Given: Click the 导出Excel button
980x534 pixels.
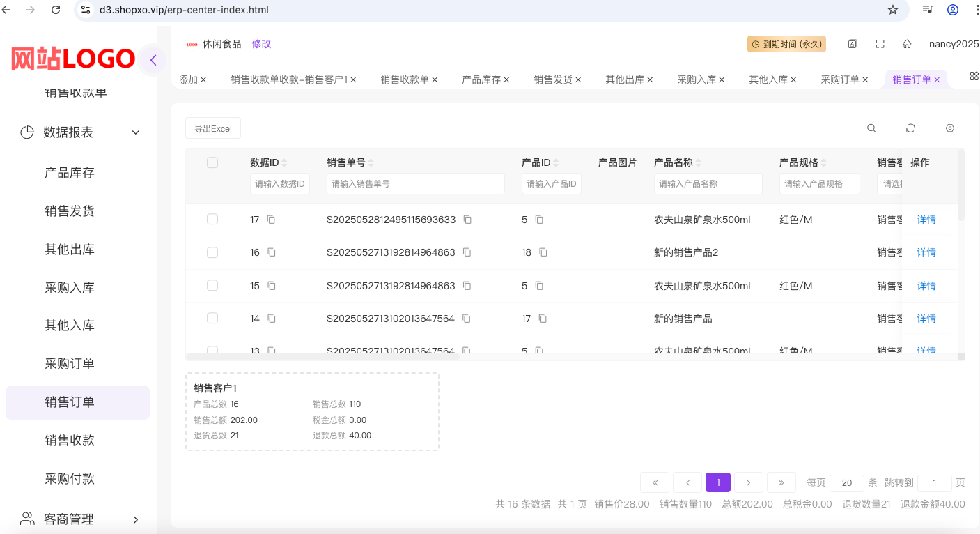Looking at the screenshot, I should pos(213,128).
